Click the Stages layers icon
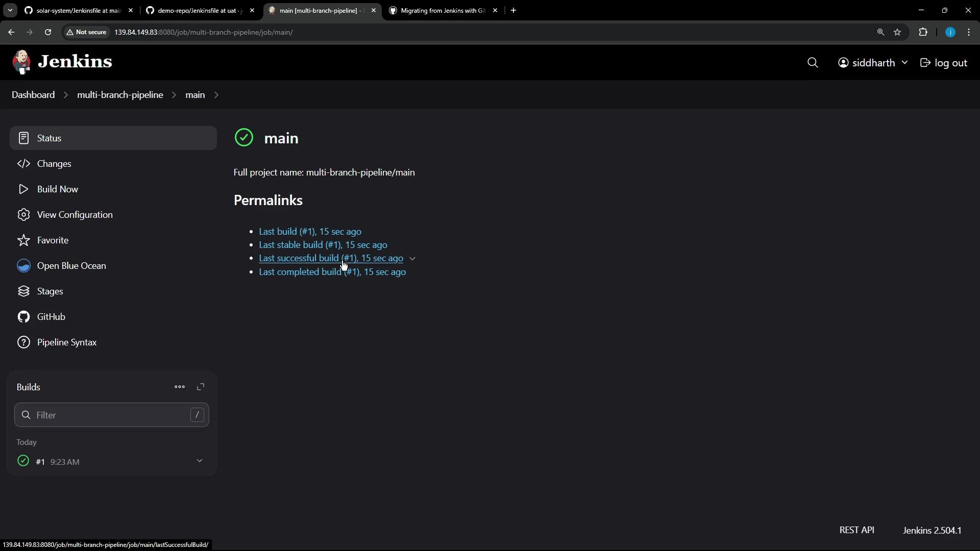 coord(23,291)
